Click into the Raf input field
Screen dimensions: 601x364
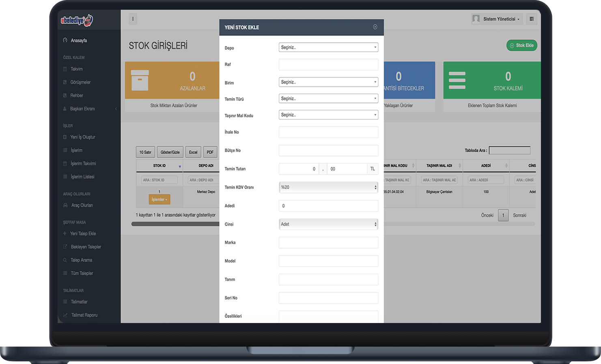(328, 65)
